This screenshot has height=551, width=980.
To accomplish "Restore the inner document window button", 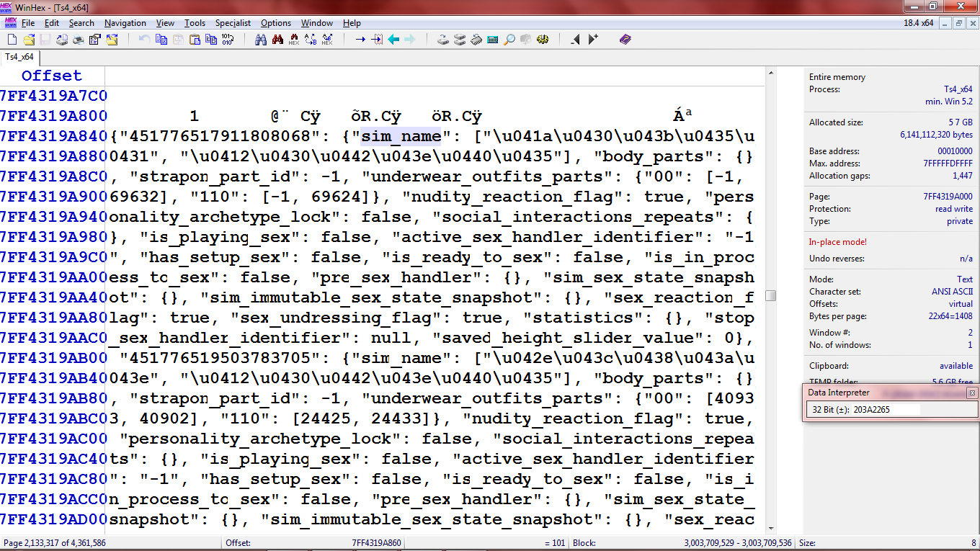I will point(958,23).
